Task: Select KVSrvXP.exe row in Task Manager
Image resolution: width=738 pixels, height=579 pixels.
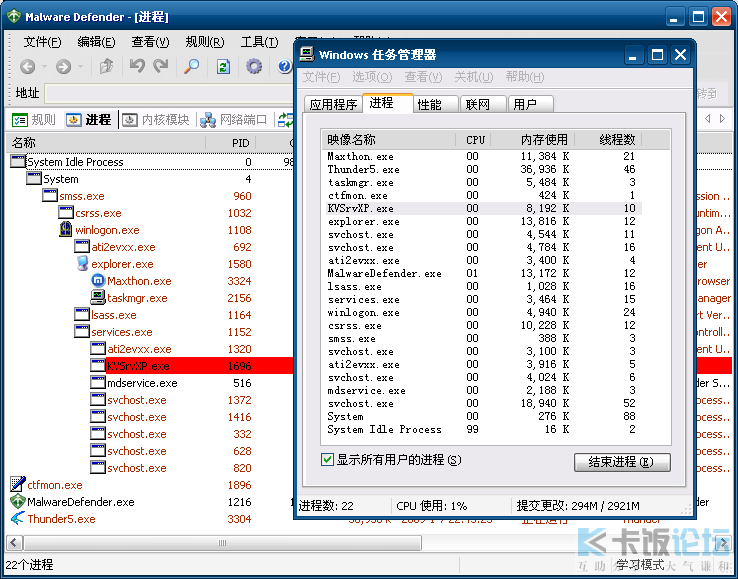Action: pos(483,209)
